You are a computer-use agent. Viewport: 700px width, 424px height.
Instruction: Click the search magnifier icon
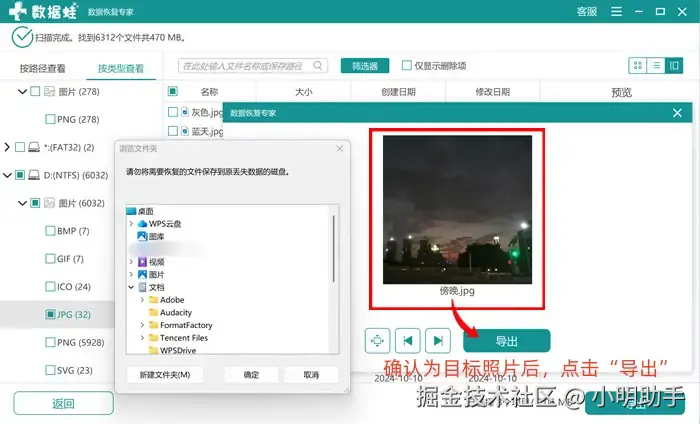(x=317, y=66)
